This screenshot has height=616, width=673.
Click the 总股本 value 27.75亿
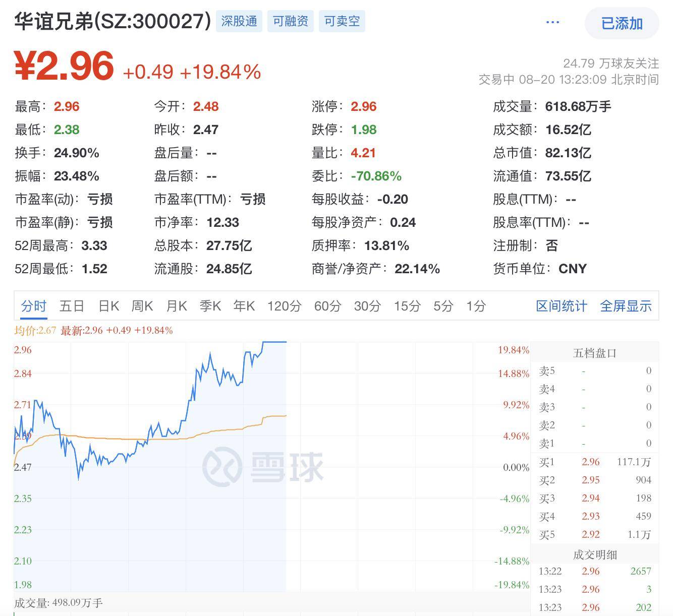[x=229, y=246]
